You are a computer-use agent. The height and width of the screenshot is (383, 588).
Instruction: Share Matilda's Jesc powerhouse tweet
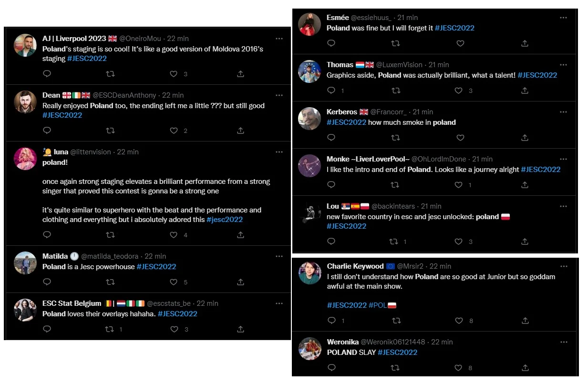click(x=240, y=282)
